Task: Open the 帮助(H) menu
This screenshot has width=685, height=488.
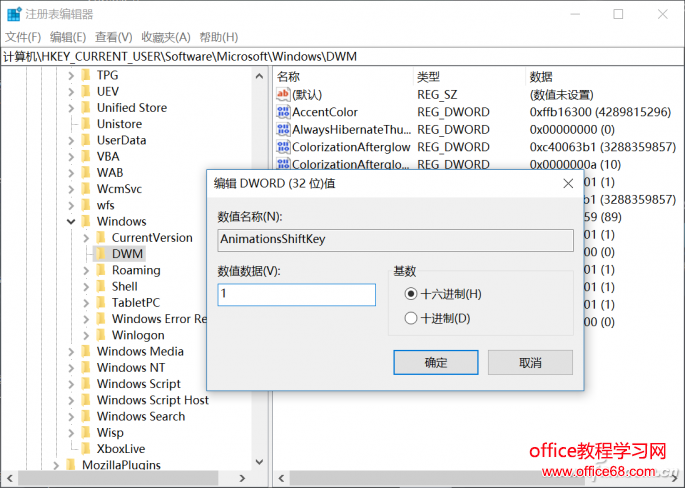Action: [218, 37]
